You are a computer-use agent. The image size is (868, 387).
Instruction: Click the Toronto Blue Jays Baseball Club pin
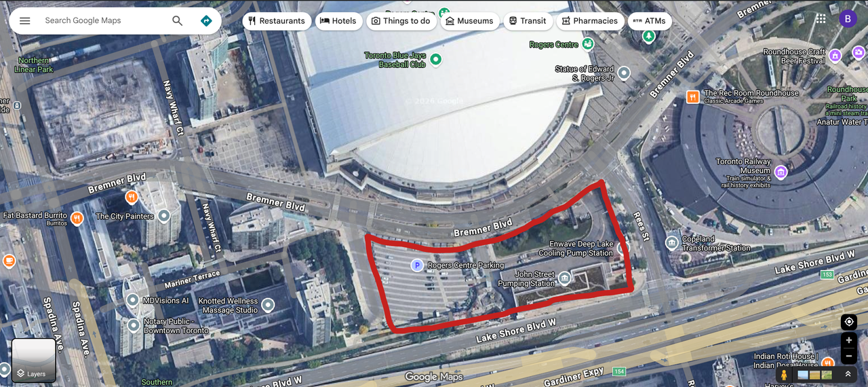pos(436,60)
